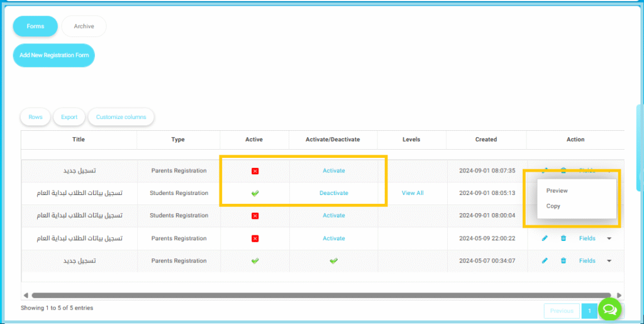Image resolution: width=644 pixels, height=324 pixels.
Task: Click Add New Registration Form button
Action: 54,55
